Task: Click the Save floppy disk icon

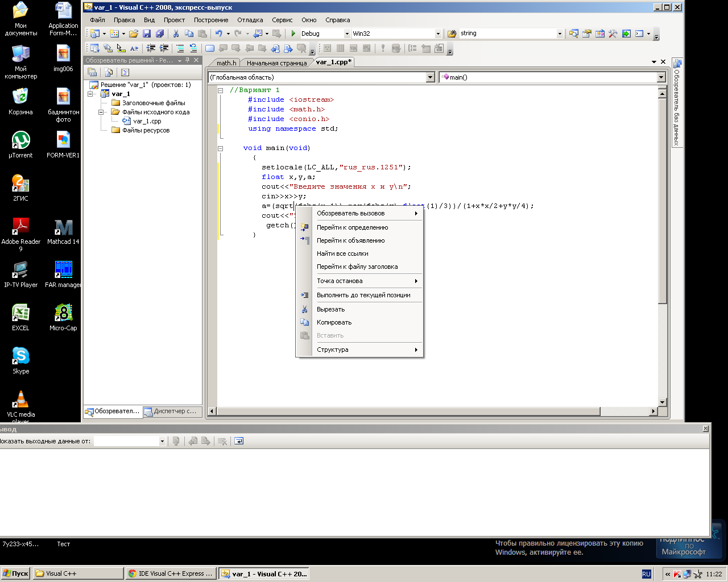Action: tap(147, 34)
